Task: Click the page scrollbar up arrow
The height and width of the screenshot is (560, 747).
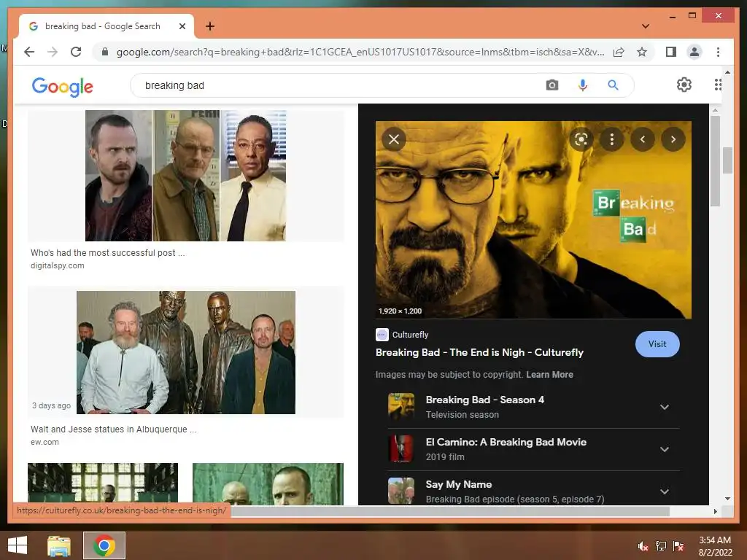Action: click(727, 72)
